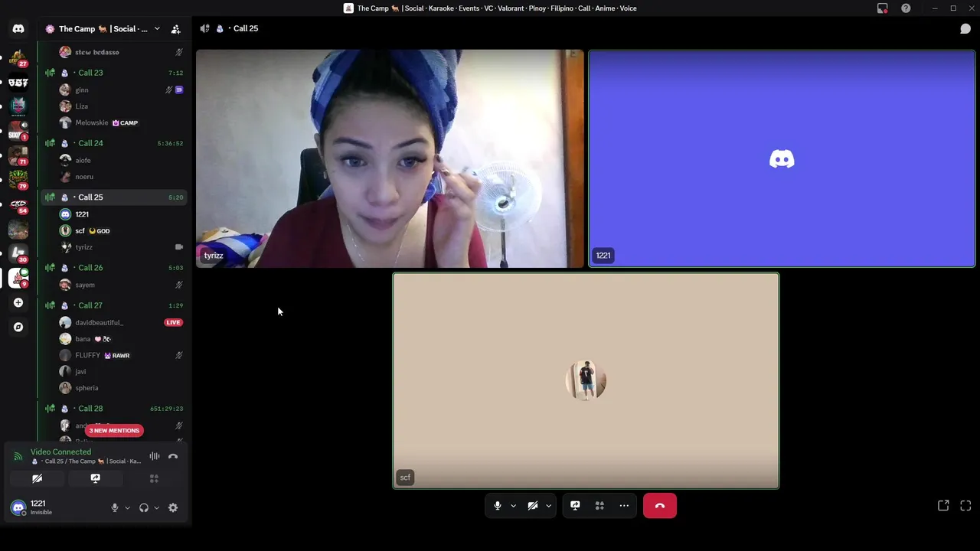Toggle deafen headphones in user panel

(143, 507)
